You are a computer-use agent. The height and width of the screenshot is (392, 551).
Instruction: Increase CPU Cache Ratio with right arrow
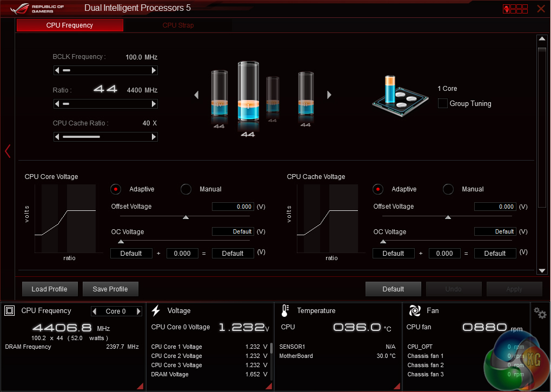pos(154,137)
